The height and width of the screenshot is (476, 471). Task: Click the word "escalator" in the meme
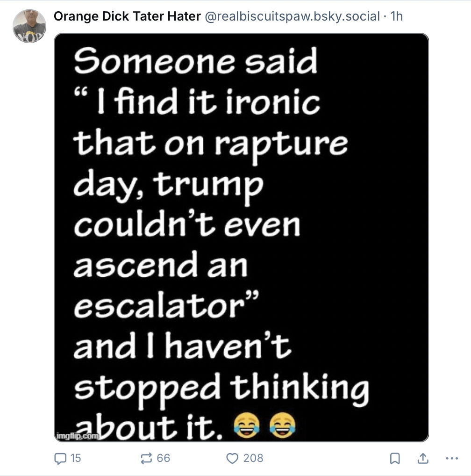click(159, 305)
